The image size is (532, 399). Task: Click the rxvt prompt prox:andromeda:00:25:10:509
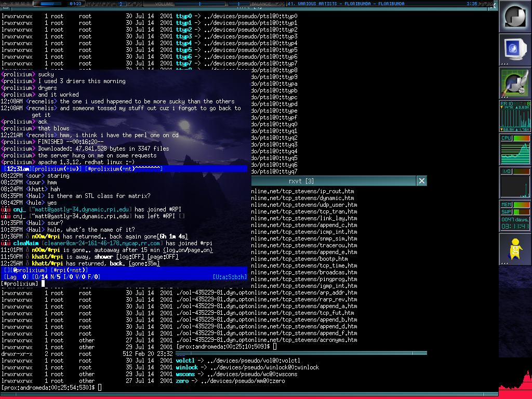tap(223, 347)
